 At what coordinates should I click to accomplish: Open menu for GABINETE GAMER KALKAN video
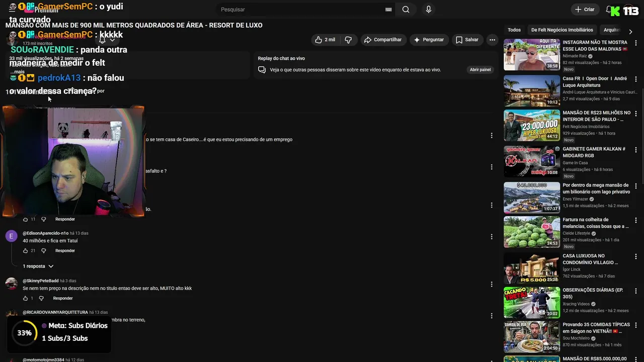[636, 150]
